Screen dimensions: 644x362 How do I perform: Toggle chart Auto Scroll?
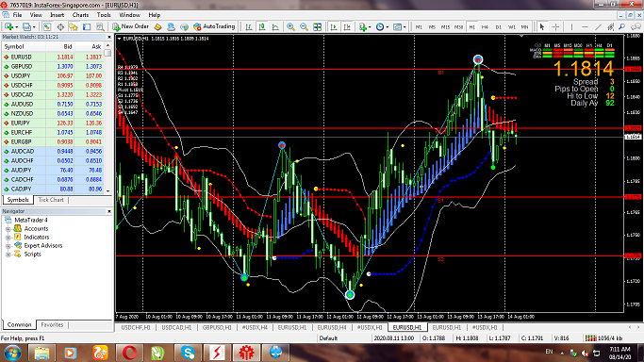point(334,26)
